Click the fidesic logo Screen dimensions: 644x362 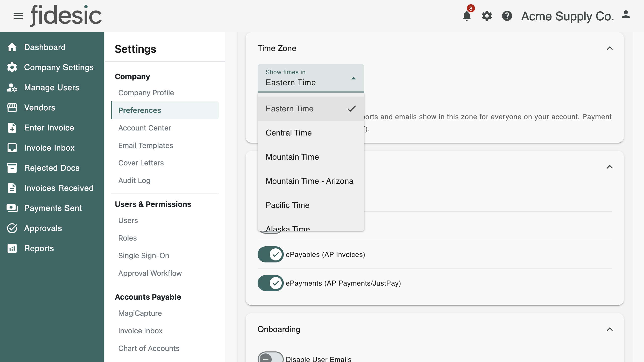66,16
